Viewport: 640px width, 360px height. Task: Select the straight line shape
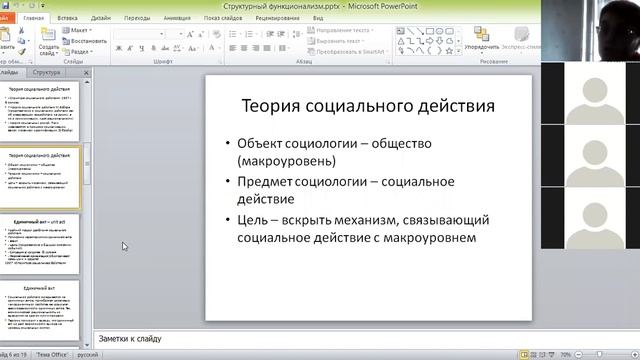click(x=410, y=31)
